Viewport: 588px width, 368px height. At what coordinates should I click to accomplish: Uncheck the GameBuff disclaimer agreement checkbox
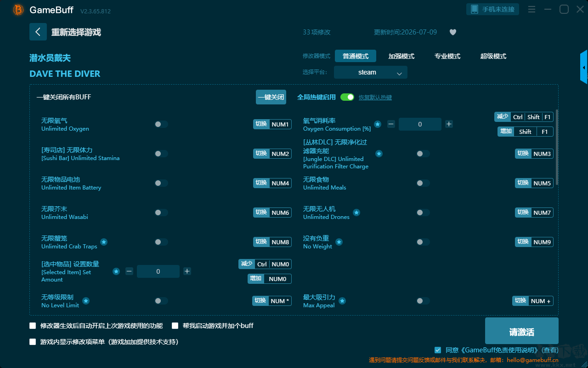438,350
